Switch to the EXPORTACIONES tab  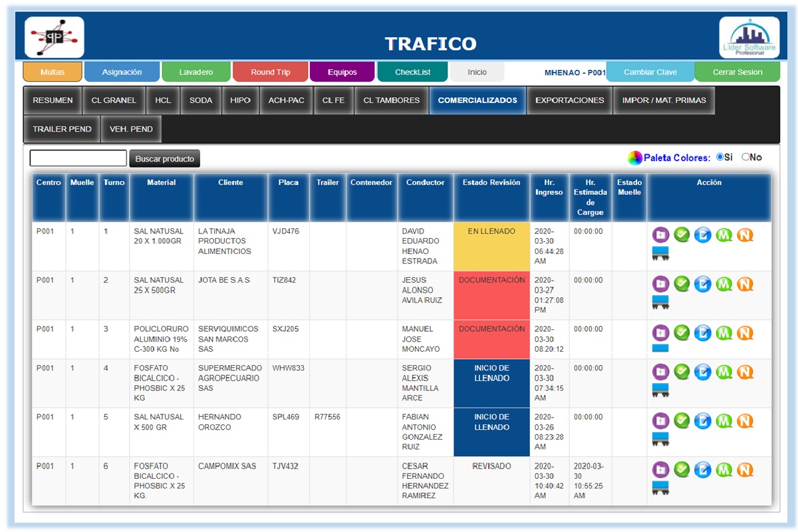[569, 100]
